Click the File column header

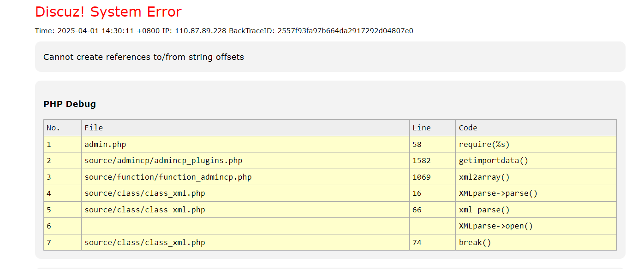pos(245,128)
